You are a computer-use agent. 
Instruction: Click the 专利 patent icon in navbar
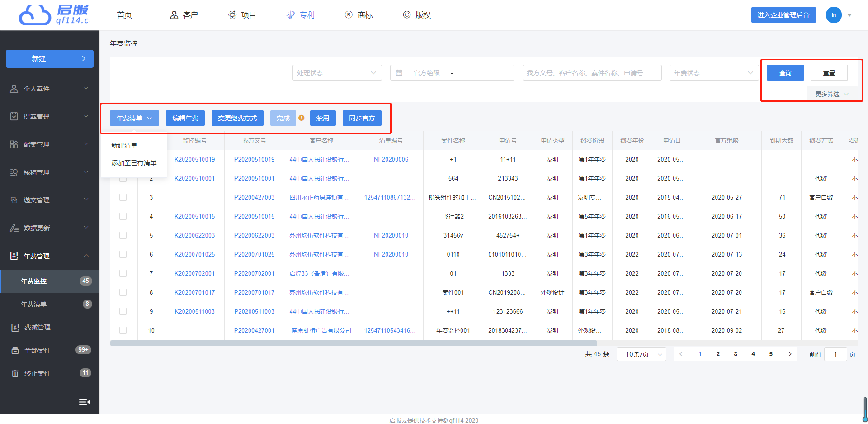pos(291,15)
